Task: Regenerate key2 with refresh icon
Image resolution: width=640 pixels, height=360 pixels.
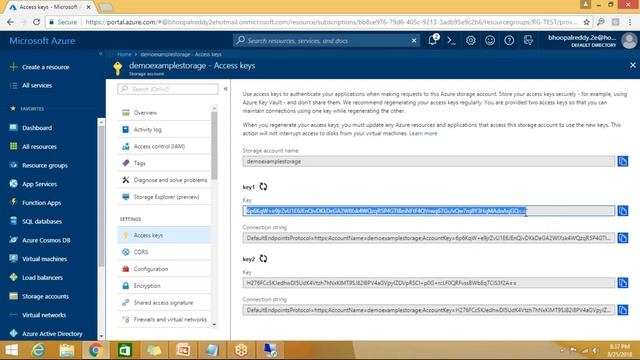Action: pyautogui.click(x=263, y=258)
